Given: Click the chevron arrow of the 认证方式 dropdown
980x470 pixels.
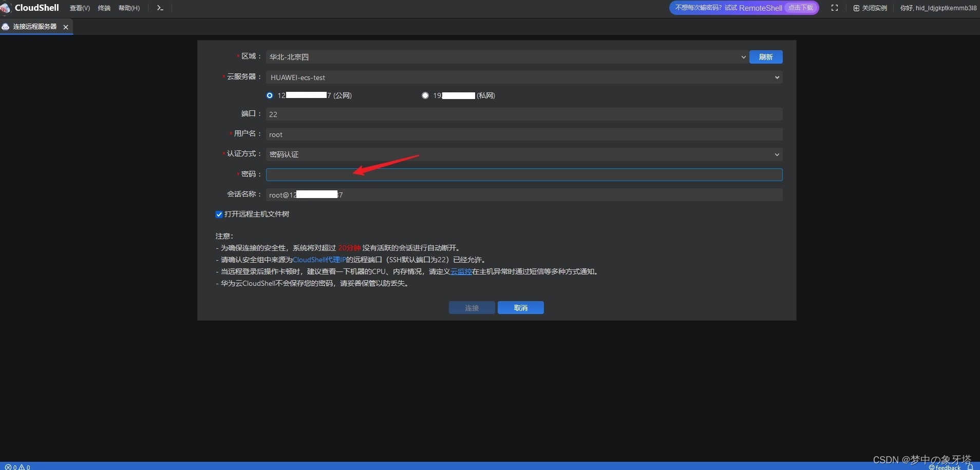Looking at the screenshot, I should pyautogui.click(x=777, y=154).
